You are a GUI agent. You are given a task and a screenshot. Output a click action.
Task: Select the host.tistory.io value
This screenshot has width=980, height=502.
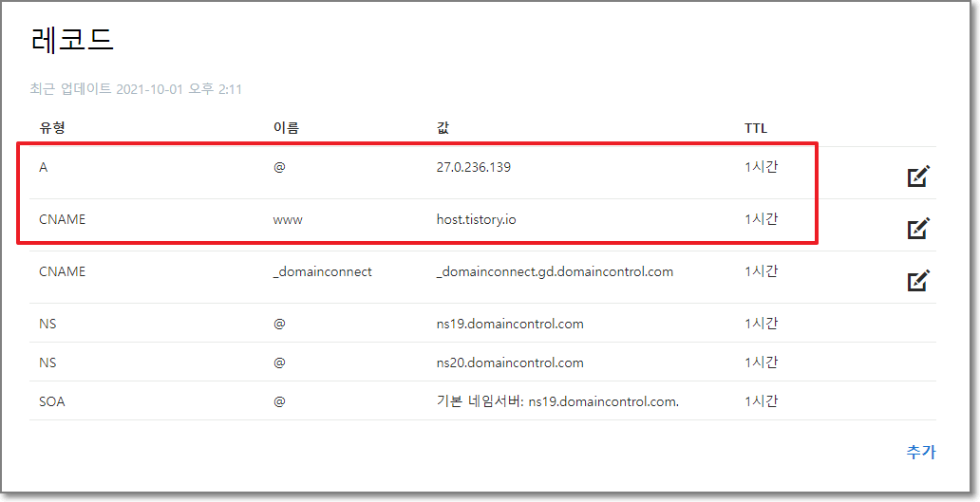point(477,220)
